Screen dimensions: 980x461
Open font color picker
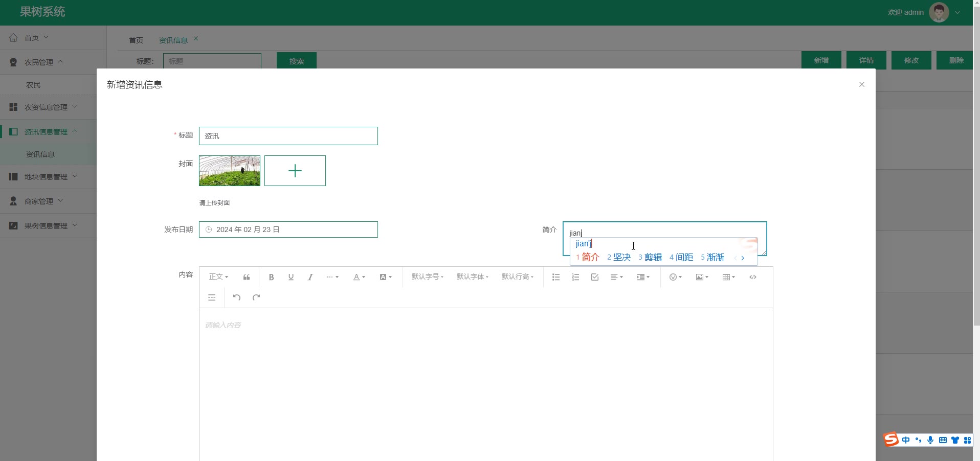(x=359, y=277)
